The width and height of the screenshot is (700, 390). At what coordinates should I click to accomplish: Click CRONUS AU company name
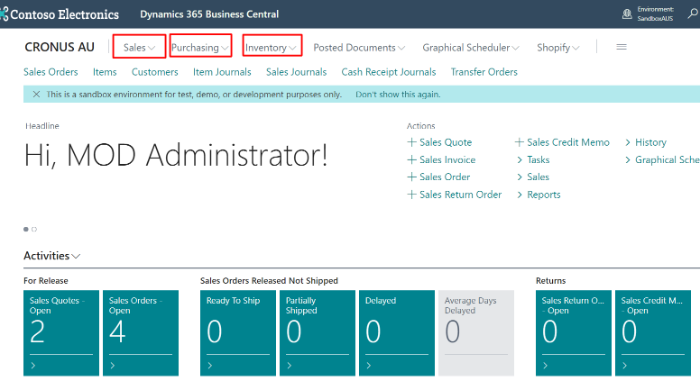pos(59,47)
